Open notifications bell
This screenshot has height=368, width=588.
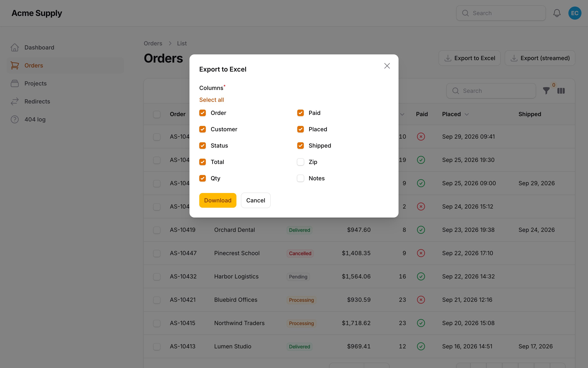(557, 13)
